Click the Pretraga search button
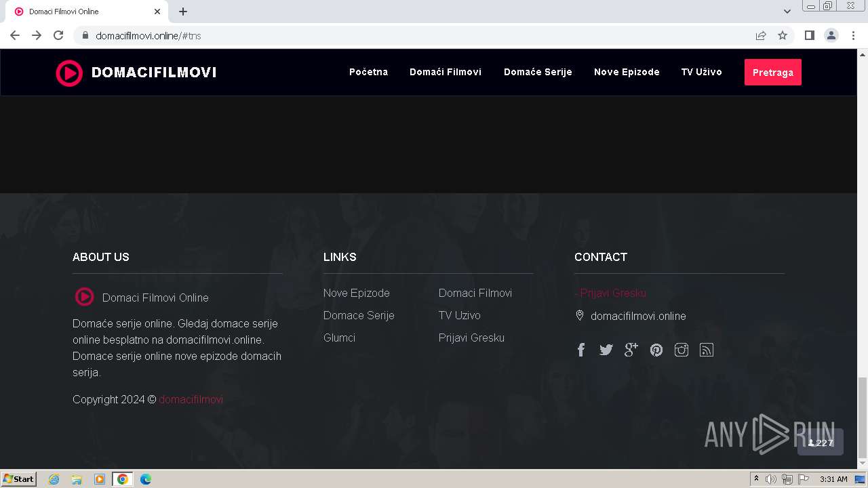This screenshot has width=868, height=488. point(773,73)
